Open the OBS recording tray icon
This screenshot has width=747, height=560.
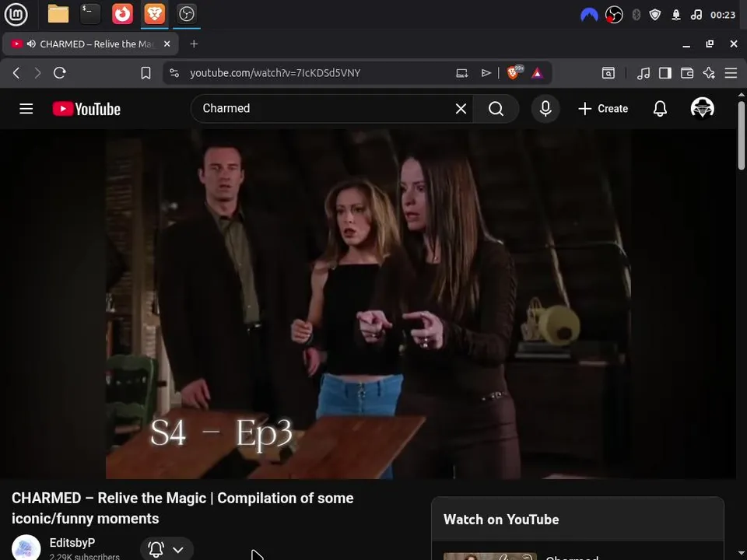click(x=614, y=15)
